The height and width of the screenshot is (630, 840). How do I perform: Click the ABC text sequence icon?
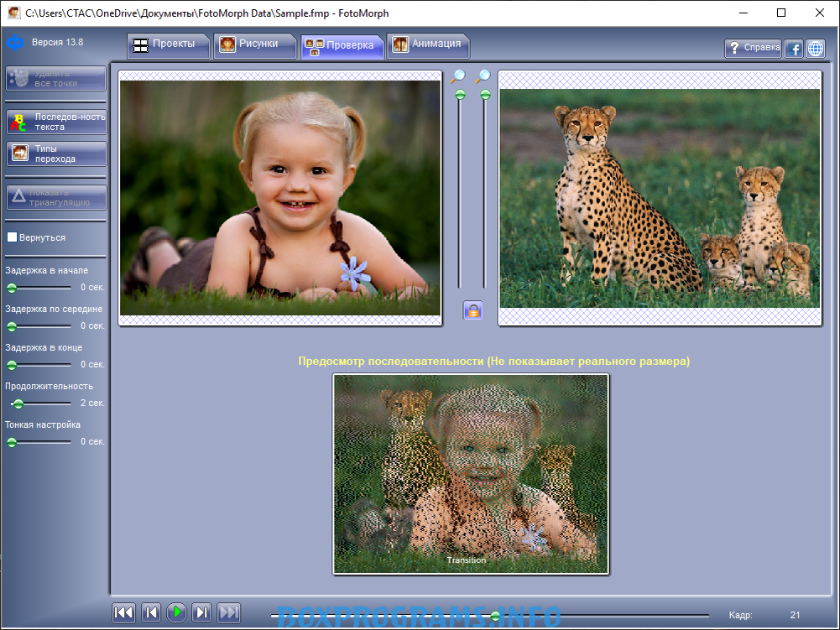pyautogui.click(x=19, y=122)
